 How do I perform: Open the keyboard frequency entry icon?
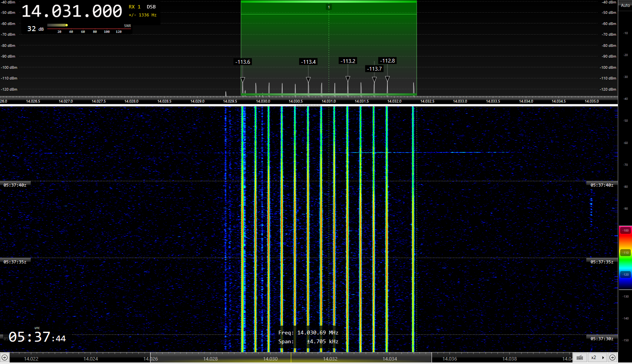point(580,358)
